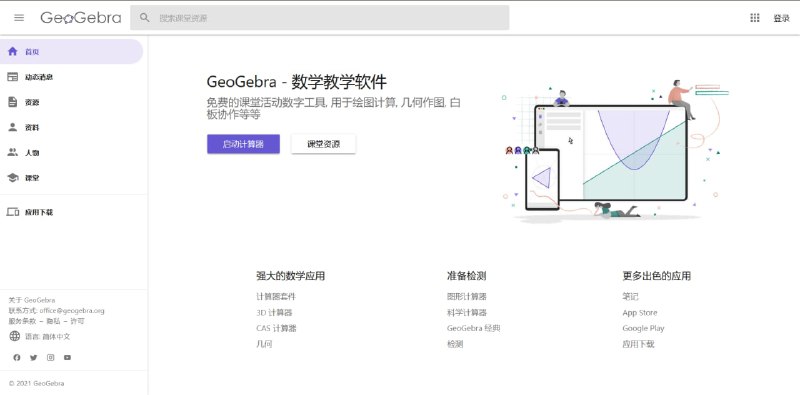Open 应用下载 in the sidebar
Image resolution: width=800 pixels, height=395 pixels.
pyautogui.click(x=71, y=212)
